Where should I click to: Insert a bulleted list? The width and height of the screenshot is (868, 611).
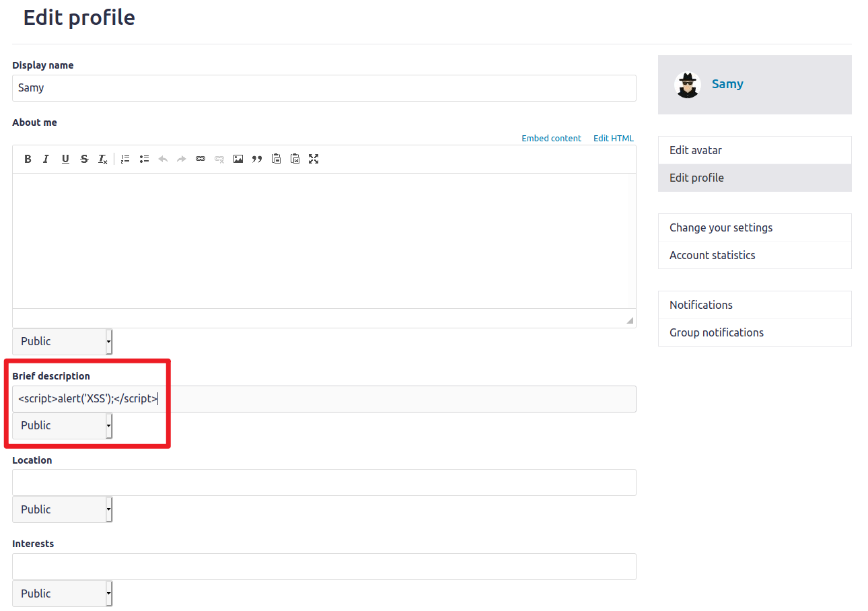point(144,159)
